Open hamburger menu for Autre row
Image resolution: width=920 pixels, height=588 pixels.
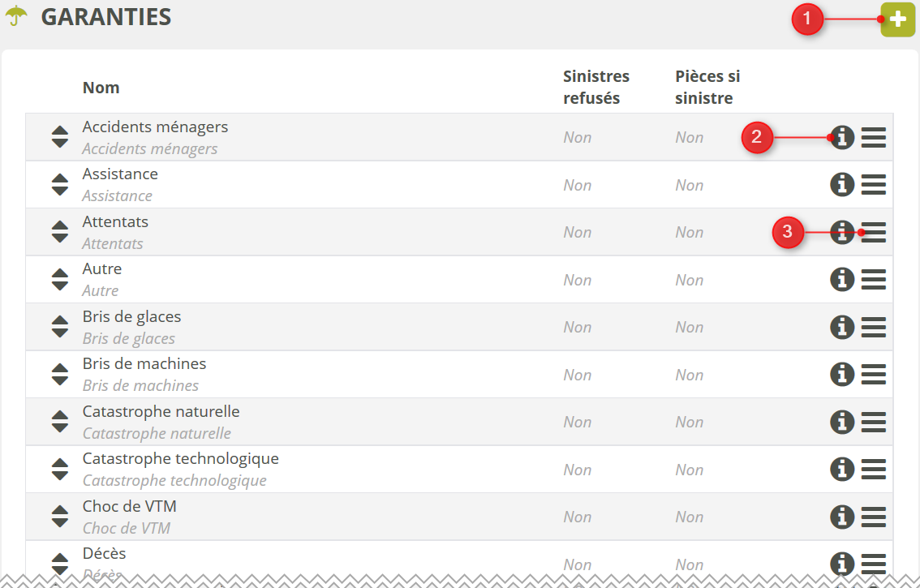(x=873, y=280)
